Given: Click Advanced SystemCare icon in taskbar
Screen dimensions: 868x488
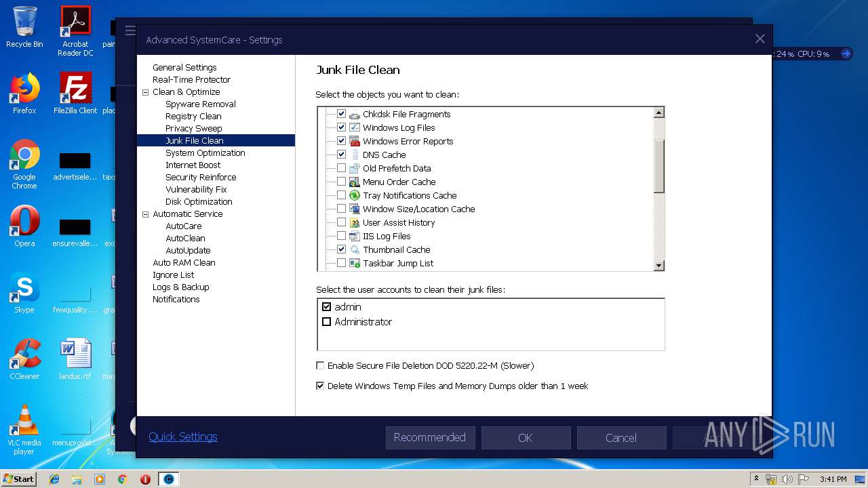Looking at the screenshot, I should (169, 479).
